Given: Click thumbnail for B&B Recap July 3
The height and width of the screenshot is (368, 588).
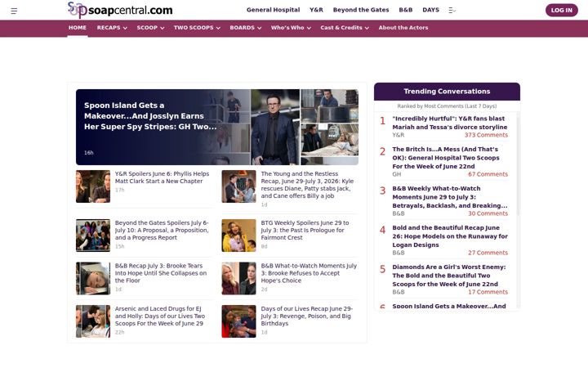Looking at the screenshot, I should tap(93, 278).
